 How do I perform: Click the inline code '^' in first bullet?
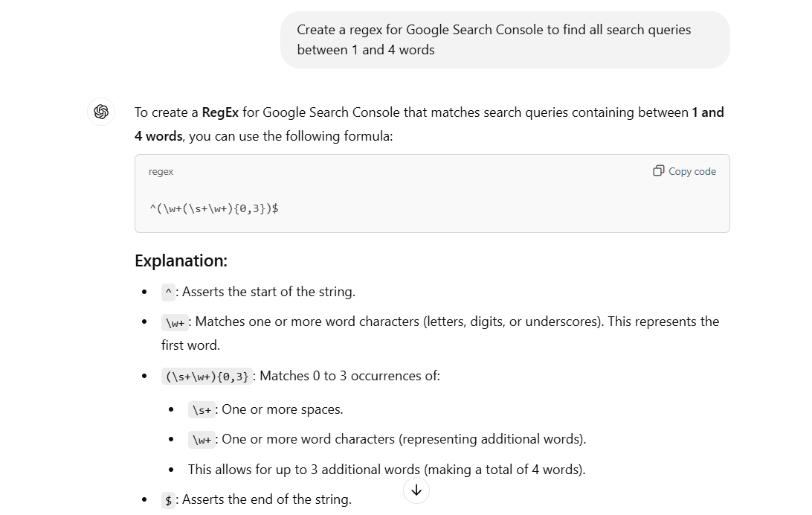coord(168,292)
